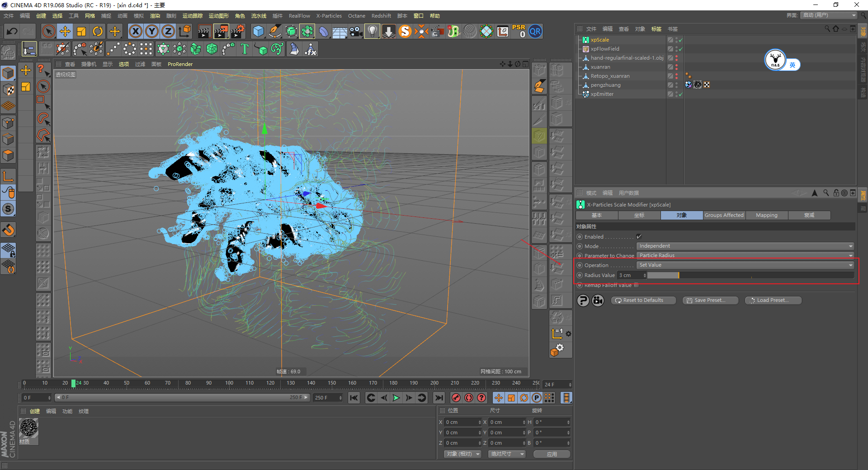868x470 pixels.
Task: Click the blue QR icon
Action: click(535, 31)
